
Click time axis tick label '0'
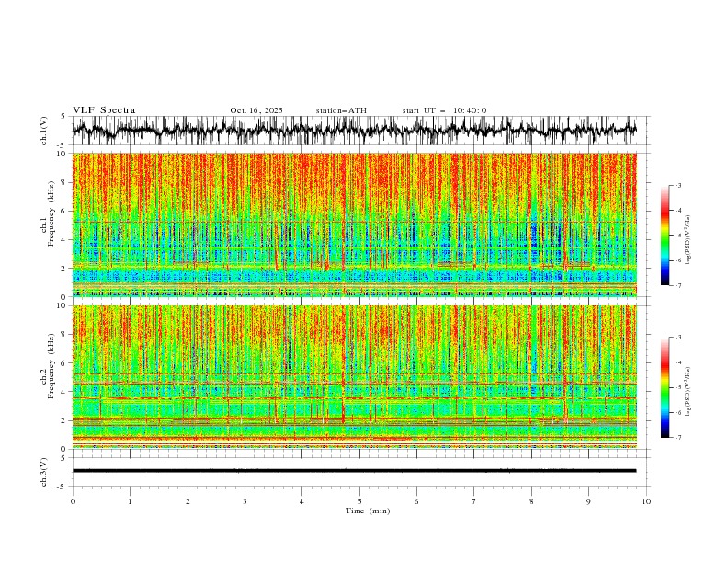(x=73, y=501)
